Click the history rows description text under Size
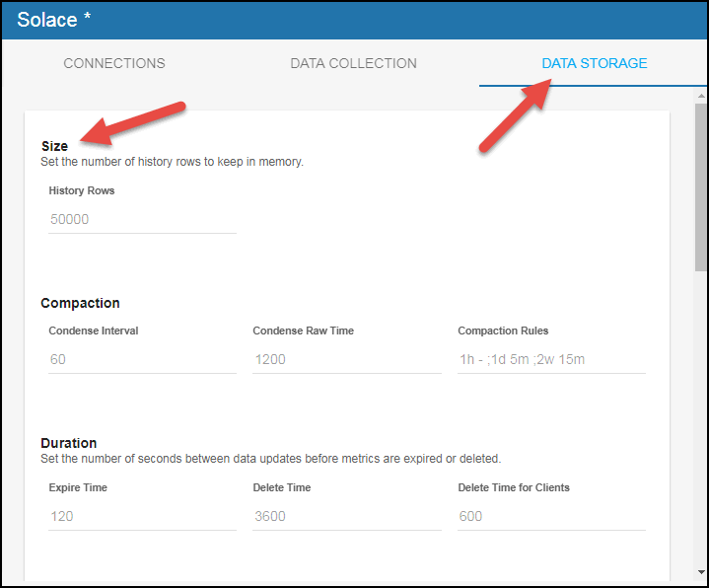Image resolution: width=709 pixels, height=588 pixels. [172, 161]
